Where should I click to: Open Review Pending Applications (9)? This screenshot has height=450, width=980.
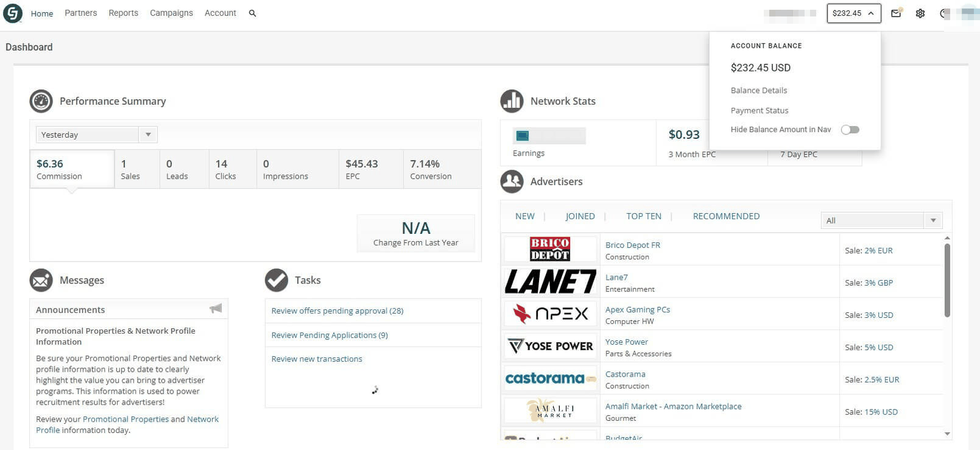coord(330,335)
